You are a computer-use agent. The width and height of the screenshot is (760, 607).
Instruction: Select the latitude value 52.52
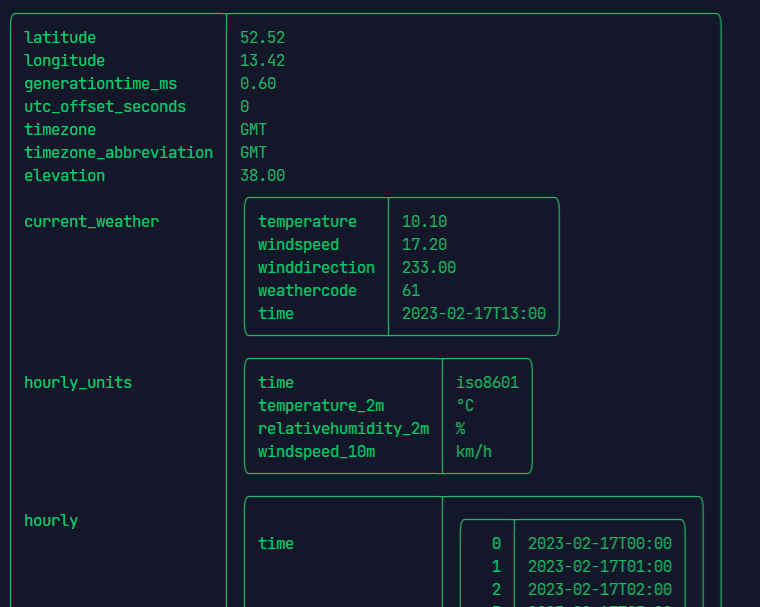[262, 38]
